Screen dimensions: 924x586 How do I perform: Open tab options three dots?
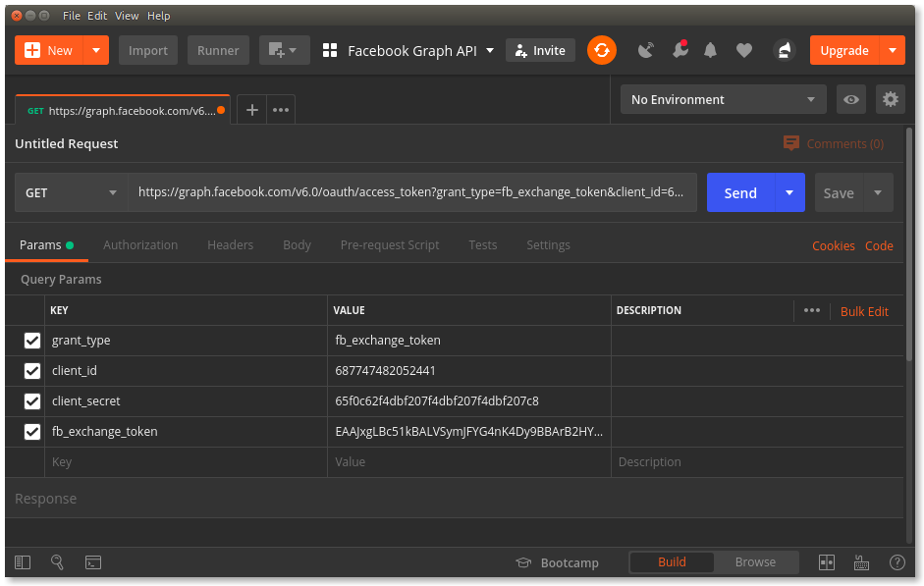tap(281, 110)
